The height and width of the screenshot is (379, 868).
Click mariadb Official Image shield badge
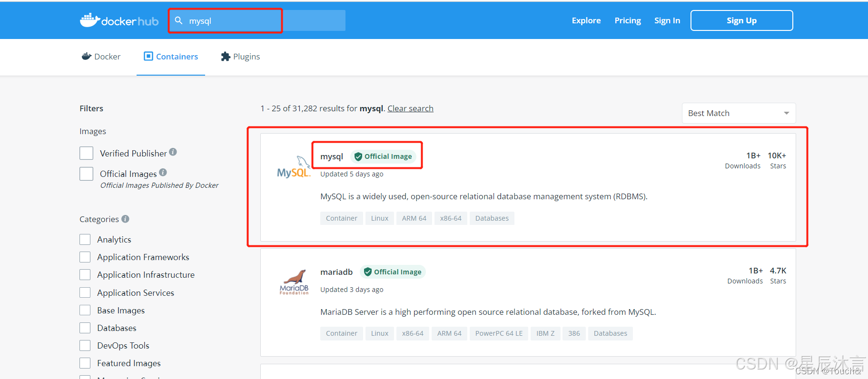(393, 272)
